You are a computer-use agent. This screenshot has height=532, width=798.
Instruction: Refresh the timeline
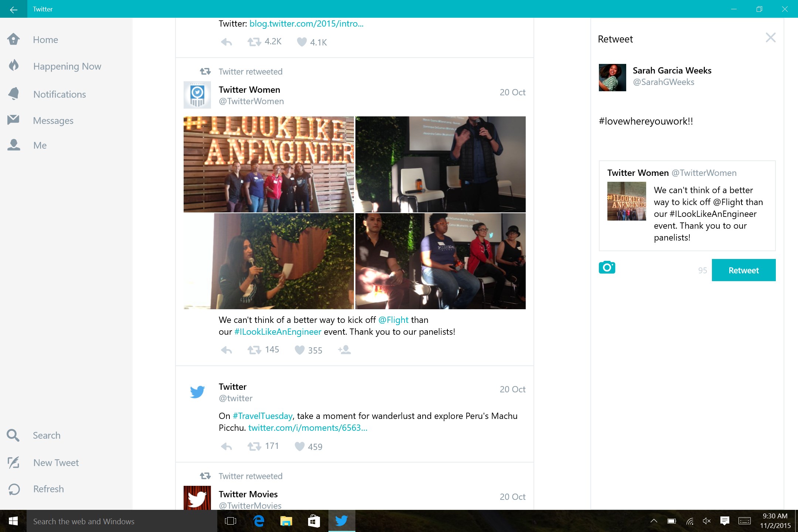[x=48, y=489]
